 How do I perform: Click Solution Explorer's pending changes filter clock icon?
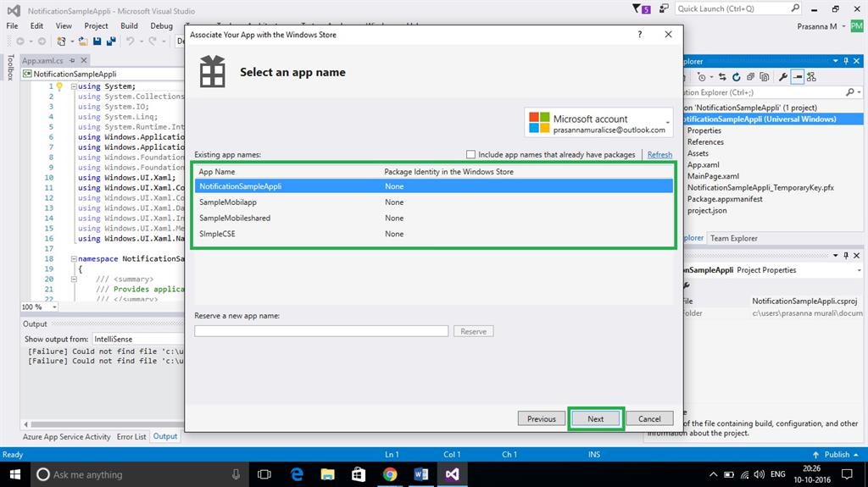click(701, 77)
